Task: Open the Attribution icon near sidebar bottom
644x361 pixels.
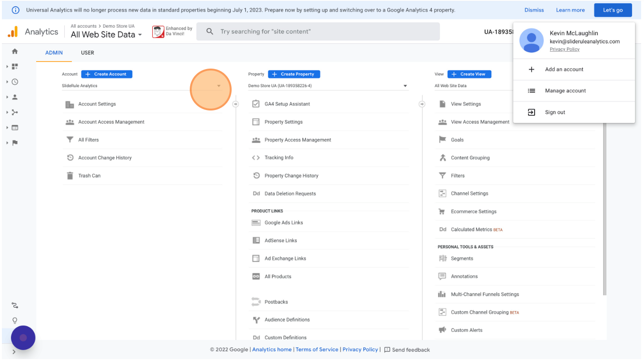Action: [x=15, y=305]
